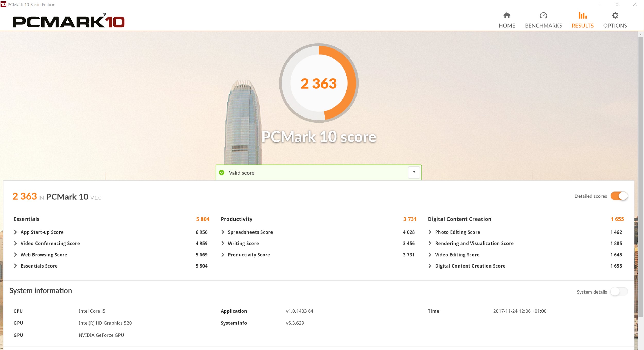644x350 pixels.
Task: Click the PCMark 10 logo
Action: (69, 21)
